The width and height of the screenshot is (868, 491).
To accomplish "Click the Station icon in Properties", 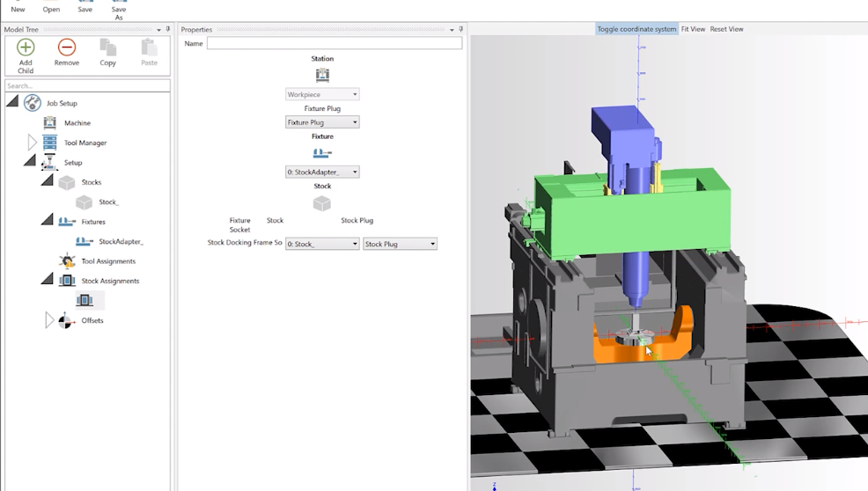I will click(322, 75).
